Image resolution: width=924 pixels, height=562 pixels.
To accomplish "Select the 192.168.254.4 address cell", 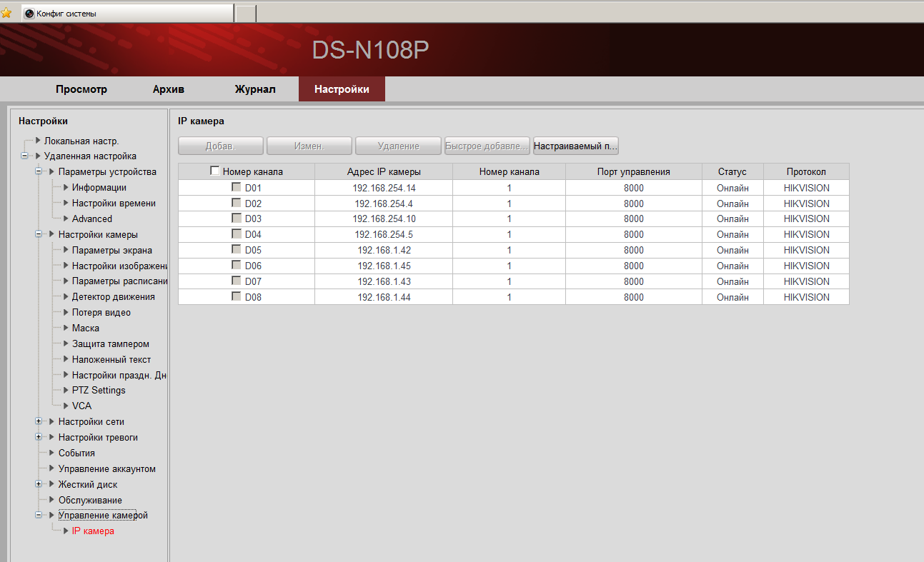I will (384, 204).
